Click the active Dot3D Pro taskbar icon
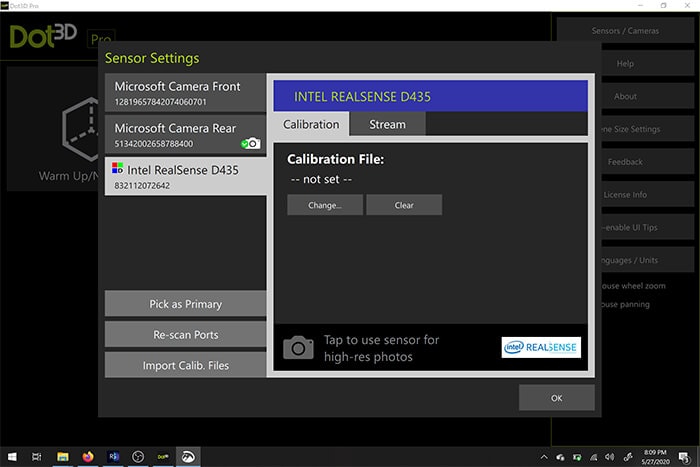This screenshot has width=700, height=467. click(x=188, y=457)
